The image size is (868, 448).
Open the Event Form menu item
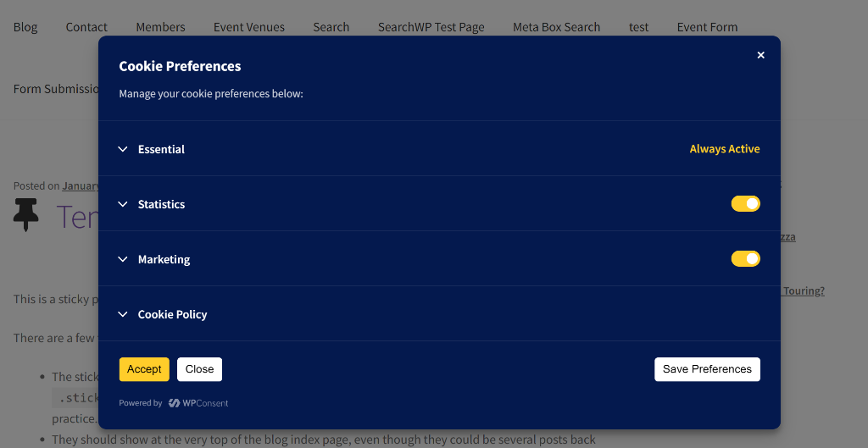708,27
